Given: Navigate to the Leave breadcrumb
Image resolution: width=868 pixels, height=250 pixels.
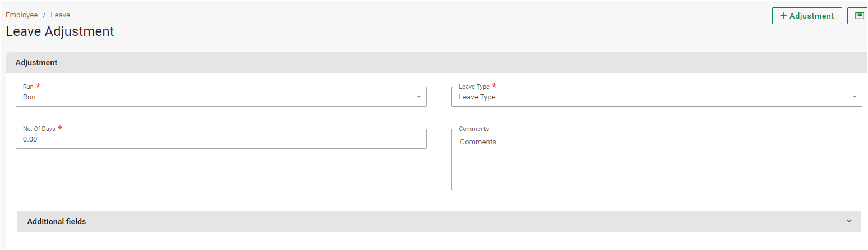Looking at the screenshot, I should tap(61, 15).
